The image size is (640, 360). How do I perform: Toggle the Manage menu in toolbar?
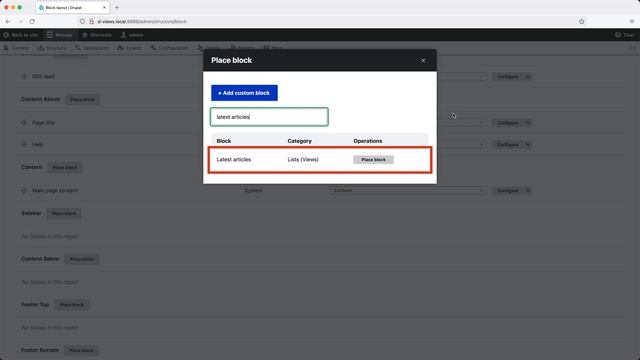pos(60,35)
